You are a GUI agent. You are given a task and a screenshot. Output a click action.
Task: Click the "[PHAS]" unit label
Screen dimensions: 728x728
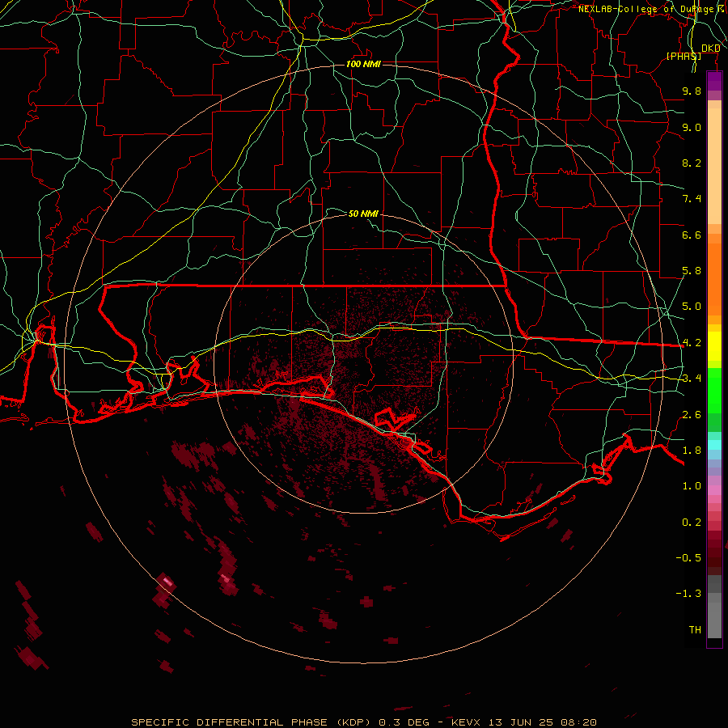pos(684,56)
